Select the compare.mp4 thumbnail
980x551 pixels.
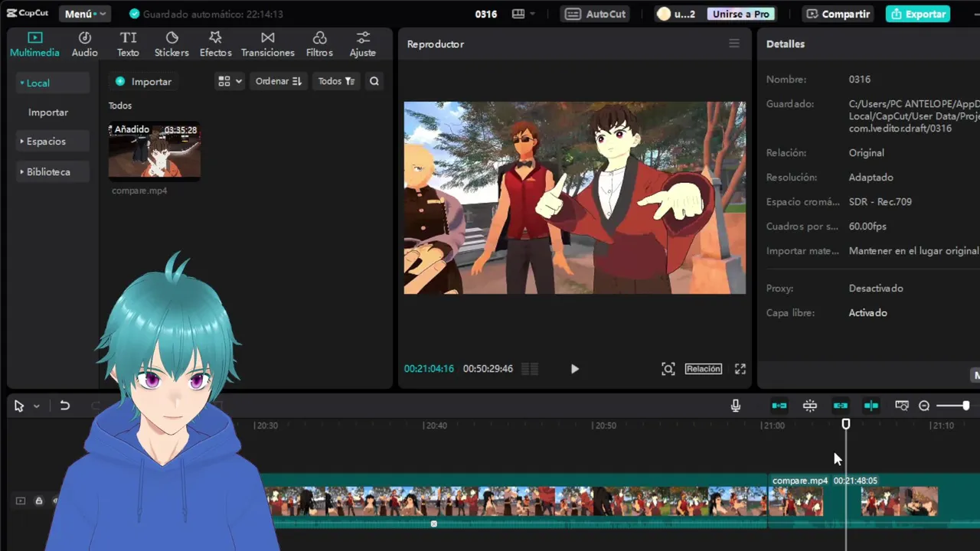pyautogui.click(x=155, y=151)
